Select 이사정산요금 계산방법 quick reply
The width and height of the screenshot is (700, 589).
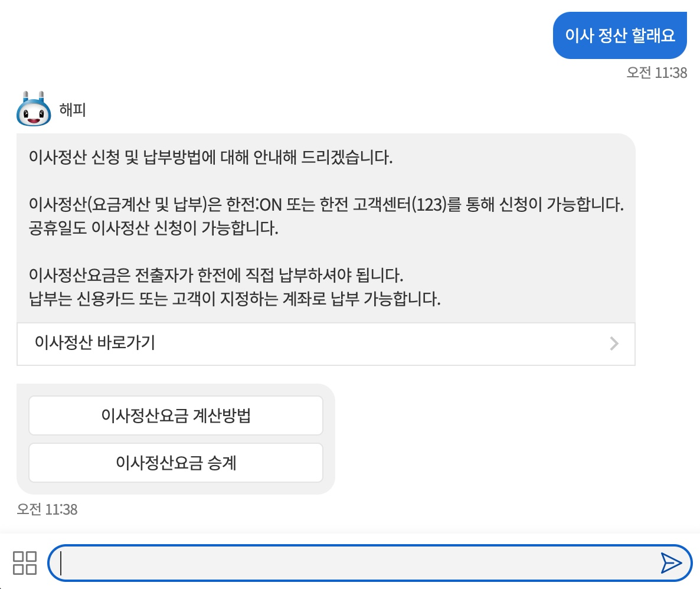coord(175,415)
